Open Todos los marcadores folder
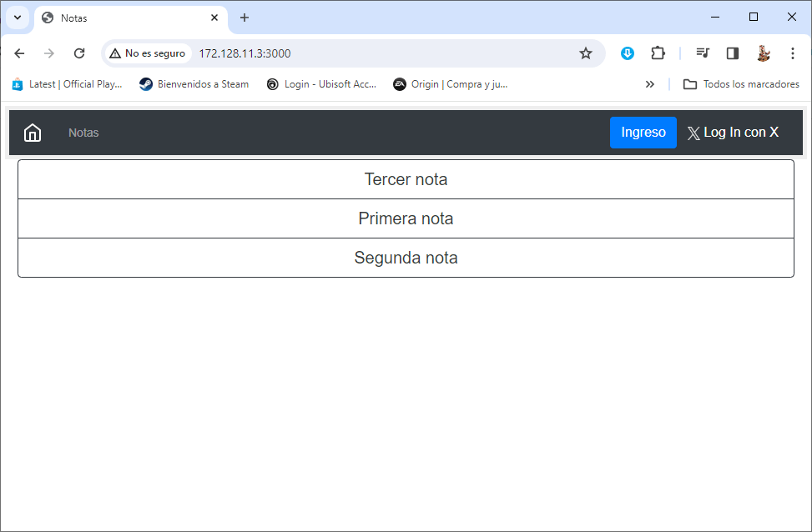This screenshot has height=532, width=812. tap(741, 84)
